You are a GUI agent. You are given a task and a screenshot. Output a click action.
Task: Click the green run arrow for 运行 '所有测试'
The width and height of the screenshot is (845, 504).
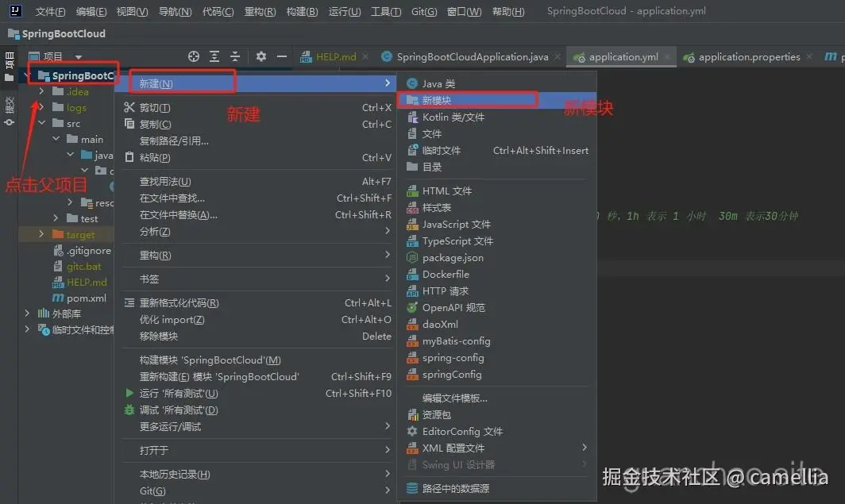[129, 393]
